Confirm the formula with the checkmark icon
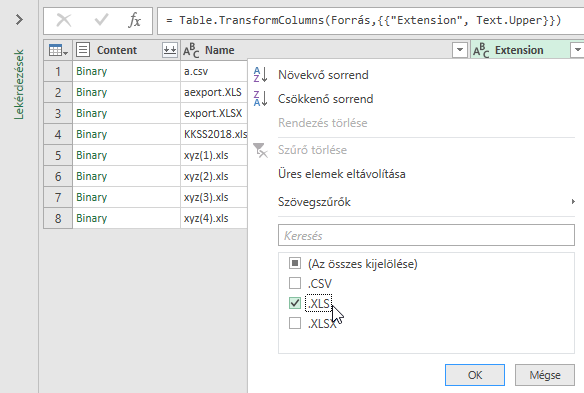The width and height of the screenshot is (584, 393). 101,20
